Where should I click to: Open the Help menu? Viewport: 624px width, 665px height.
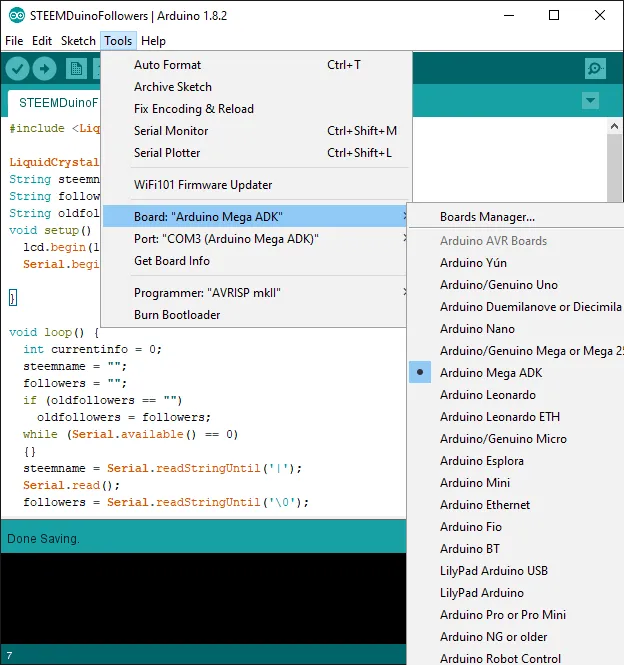point(153,41)
